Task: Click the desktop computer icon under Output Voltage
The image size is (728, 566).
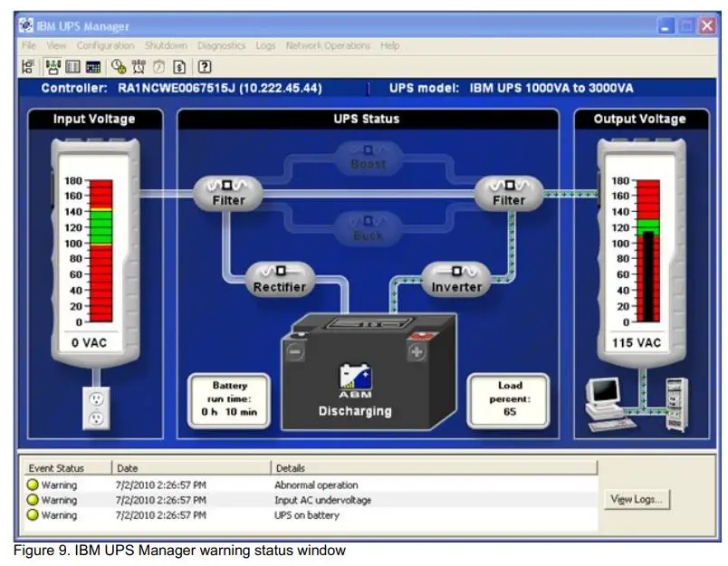Action: click(x=606, y=404)
